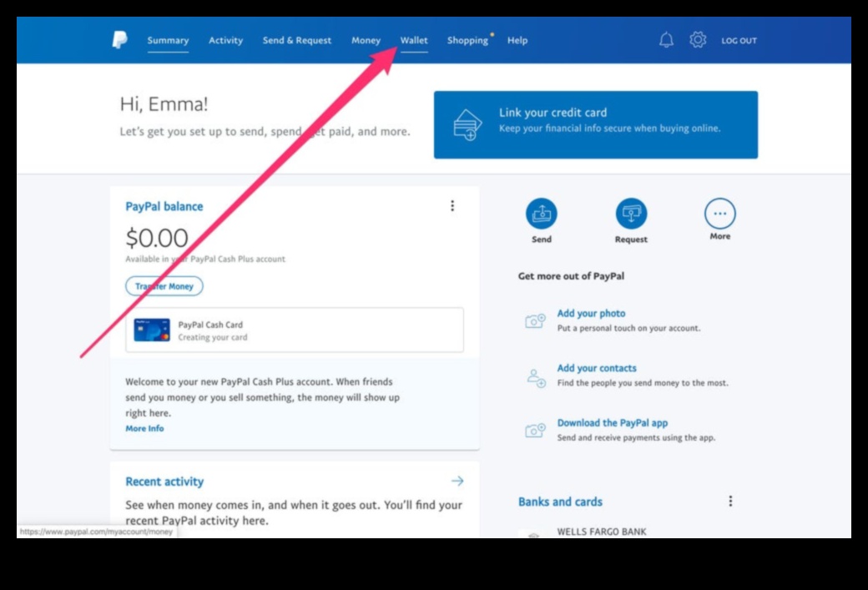Select the PayPal Cash Card row
The height and width of the screenshot is (590, 868).
coord(295,330)
